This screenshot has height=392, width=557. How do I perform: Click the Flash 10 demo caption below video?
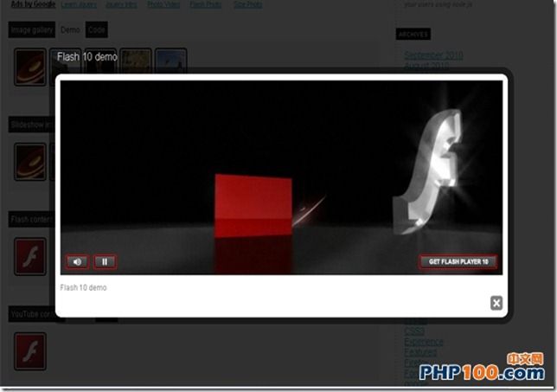(x=83, y=287)
